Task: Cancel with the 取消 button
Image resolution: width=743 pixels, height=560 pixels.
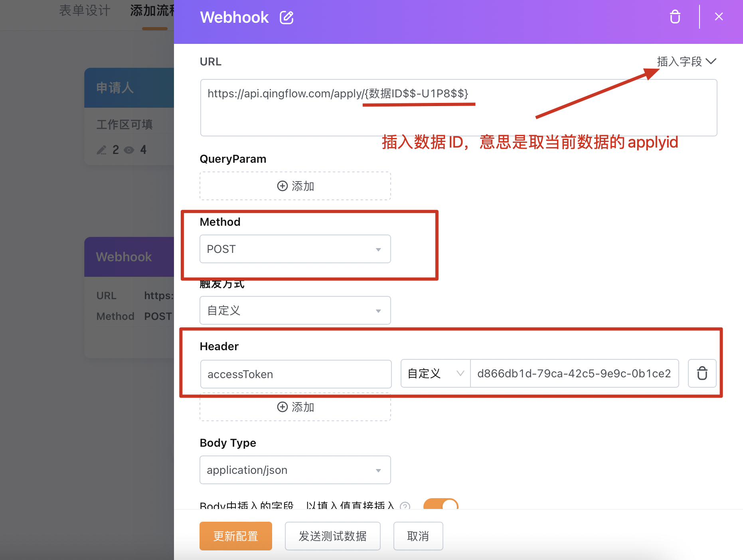Action: pos(418,536)
